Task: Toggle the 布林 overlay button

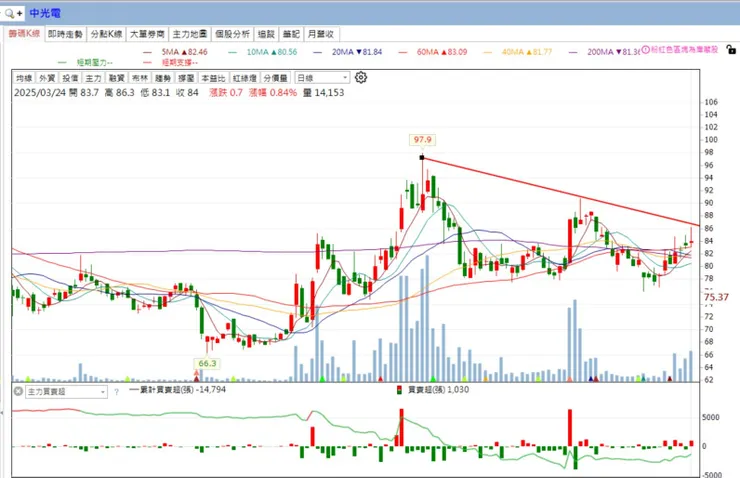Action: pyautogui.click(x=139, y=78)
